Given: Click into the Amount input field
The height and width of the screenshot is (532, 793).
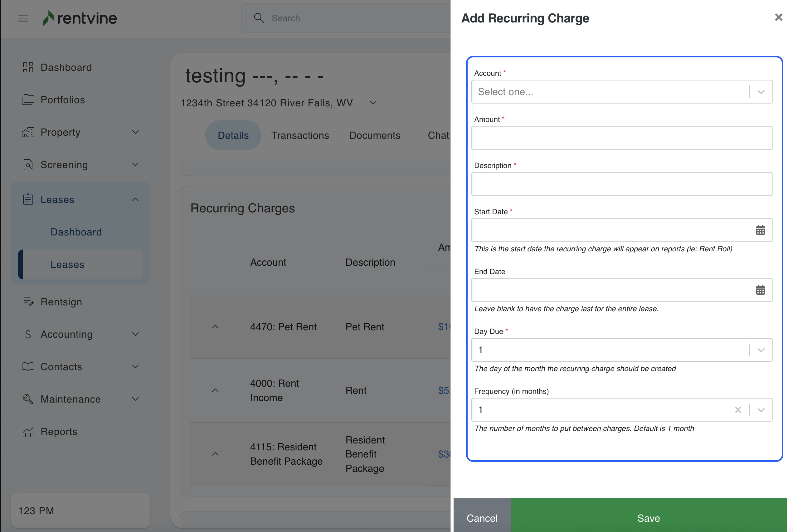Looking at the screenshot, I should tap(621, 138).
